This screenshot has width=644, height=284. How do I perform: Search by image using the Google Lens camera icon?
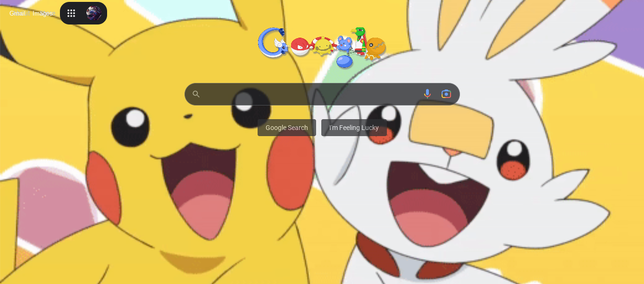tap(446, 94)
